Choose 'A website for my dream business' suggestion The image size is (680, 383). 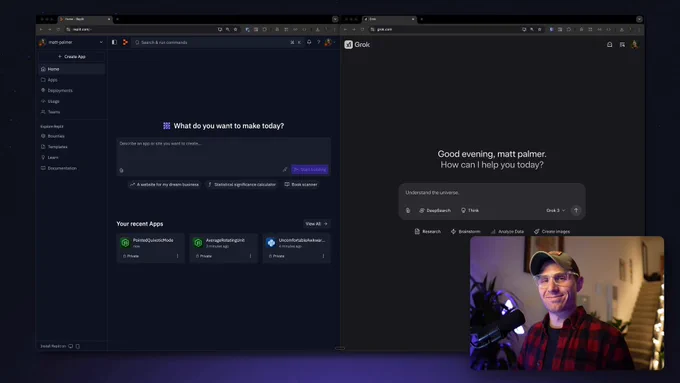pos(164,184)
